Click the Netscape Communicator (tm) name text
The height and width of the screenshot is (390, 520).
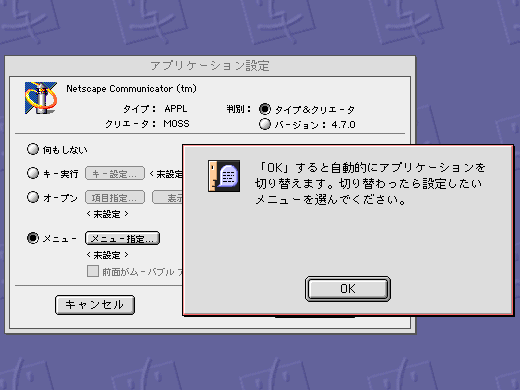pyautogui.click(x=131, y=89)
